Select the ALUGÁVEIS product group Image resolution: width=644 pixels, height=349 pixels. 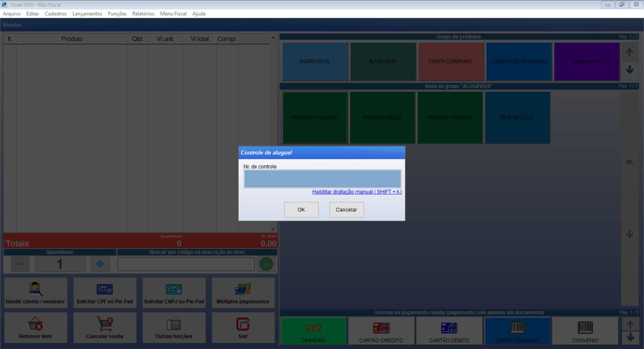(383, 61)
